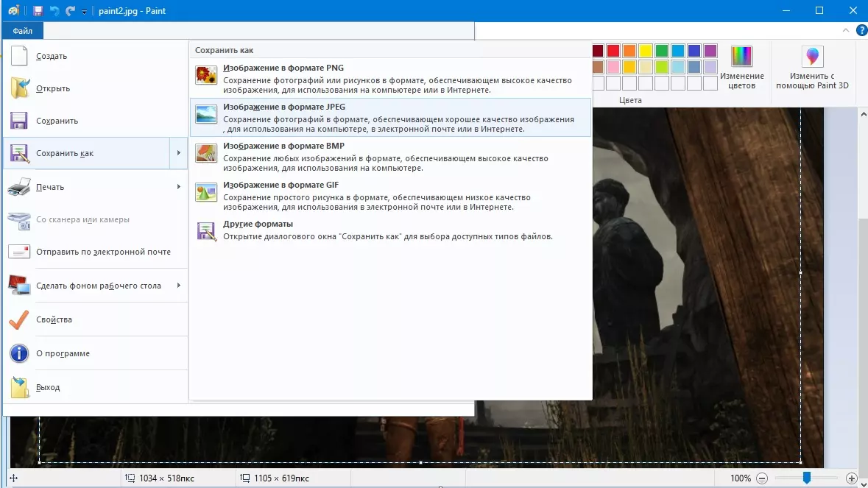The width and height of the screenshot is (868, 488).
Task: Expand the Печать submenu arrow
Action: 178,187
